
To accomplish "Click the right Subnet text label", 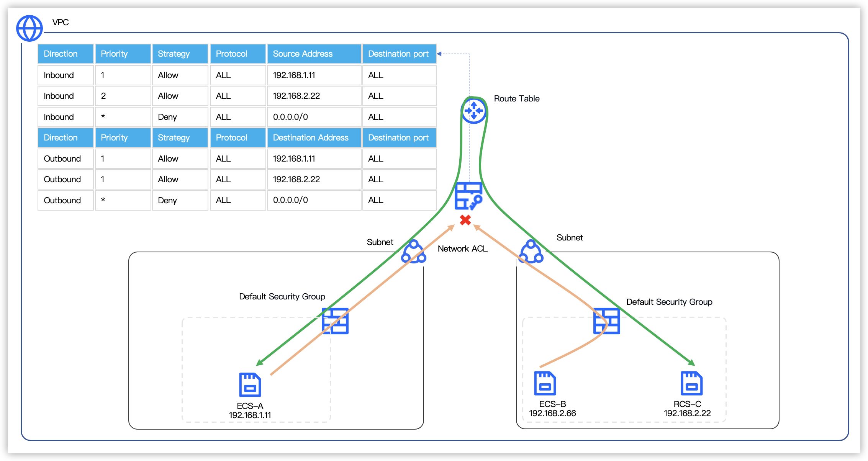I will 570,237.
